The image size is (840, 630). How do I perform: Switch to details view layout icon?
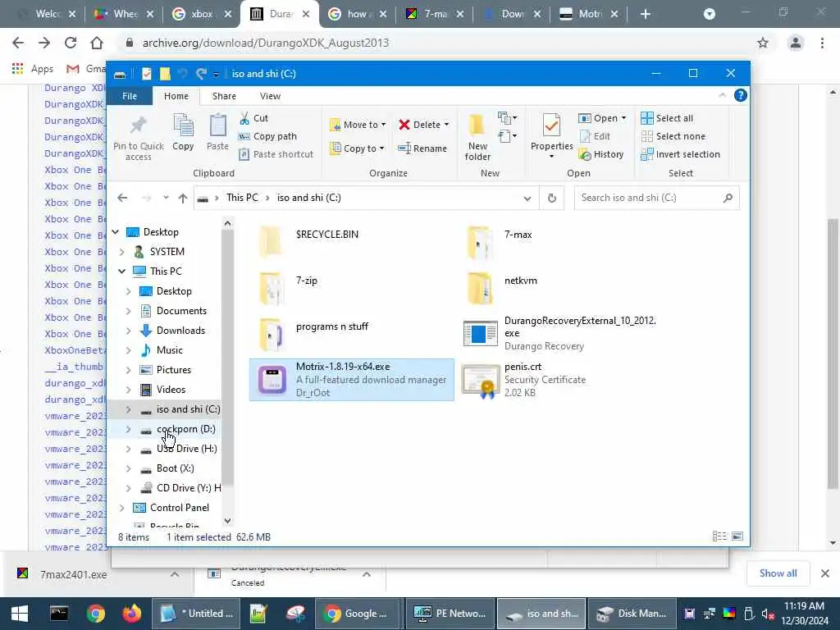pyautogui.click(x=719, y=536)
